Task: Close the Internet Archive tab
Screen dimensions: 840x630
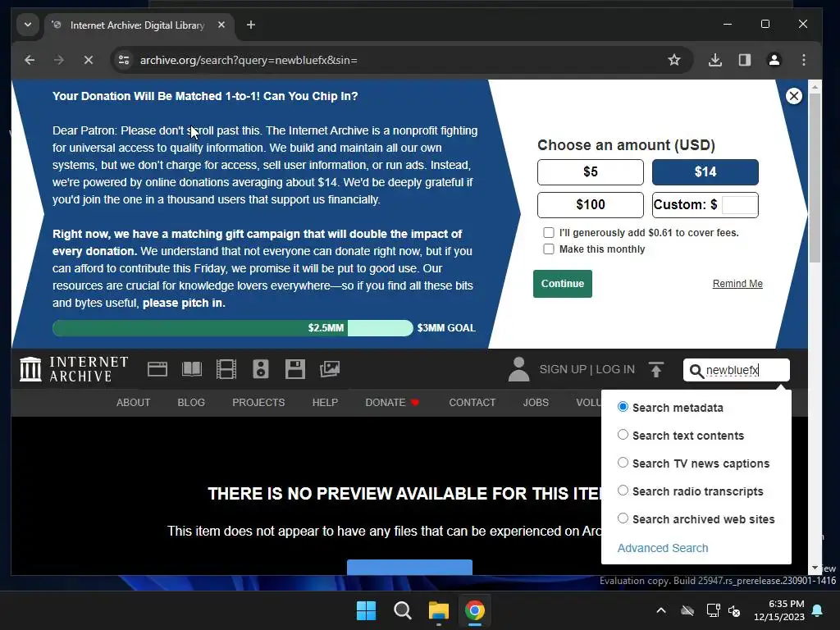Action: (x=221, y=25)
